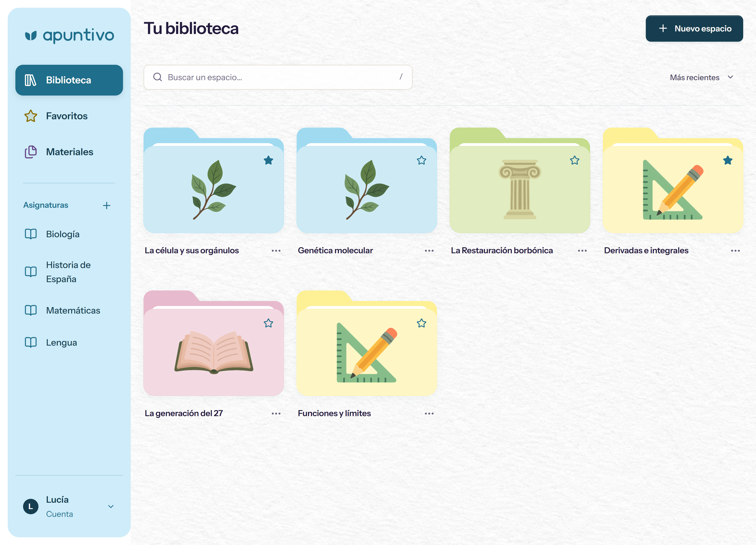Favorite La Restauración borbónica with star
The width and height of the screenshot is (756, 545).
(575, 161)
